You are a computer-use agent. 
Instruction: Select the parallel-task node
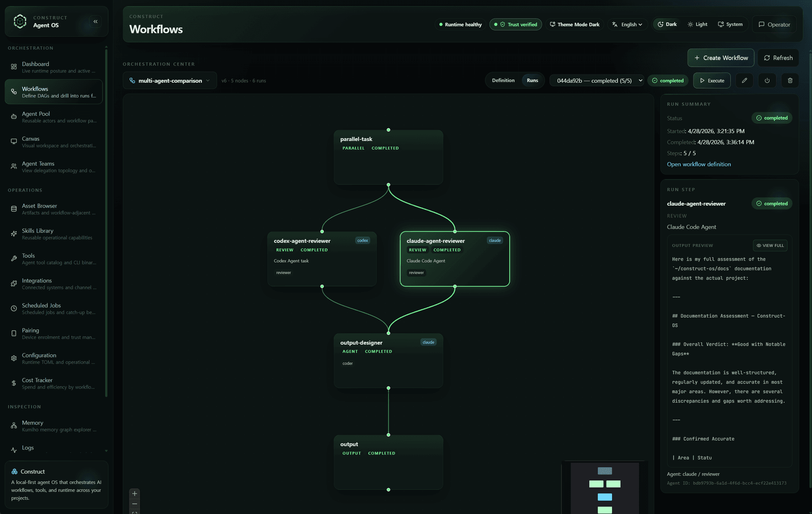(388, 157)
